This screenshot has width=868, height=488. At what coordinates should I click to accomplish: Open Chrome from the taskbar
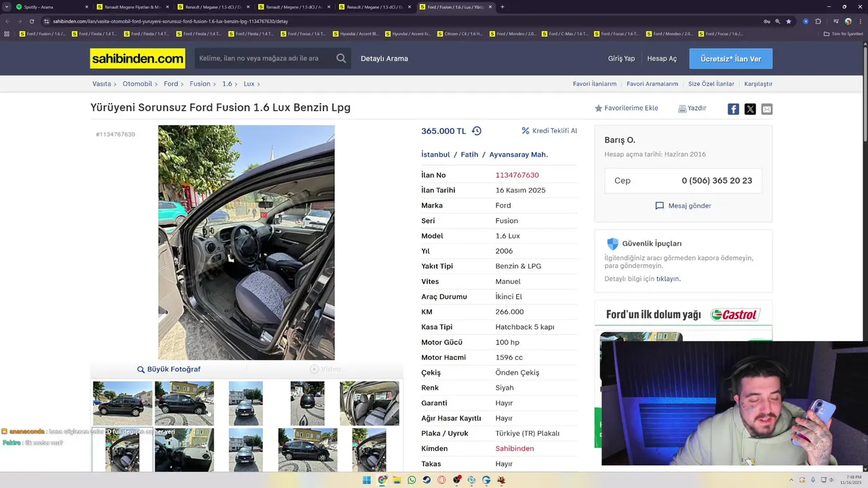pyautogui.click(x=382, y=480)
